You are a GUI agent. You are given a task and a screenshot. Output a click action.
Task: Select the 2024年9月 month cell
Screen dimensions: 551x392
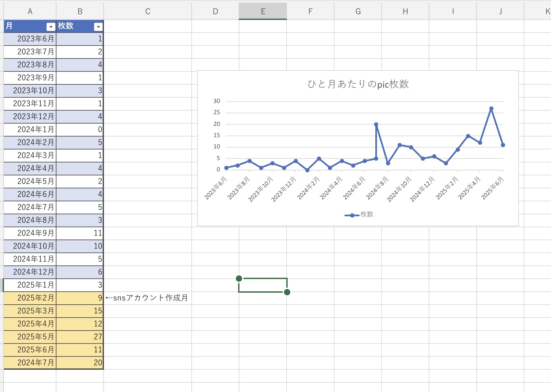(x=30, y=233)
